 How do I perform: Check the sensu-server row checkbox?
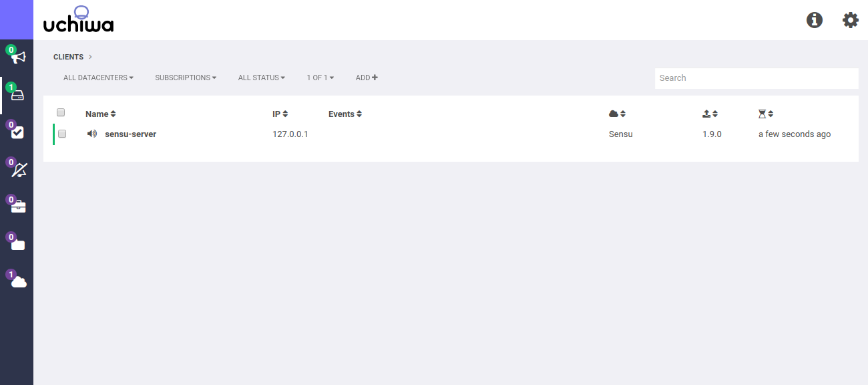(62, 134)
